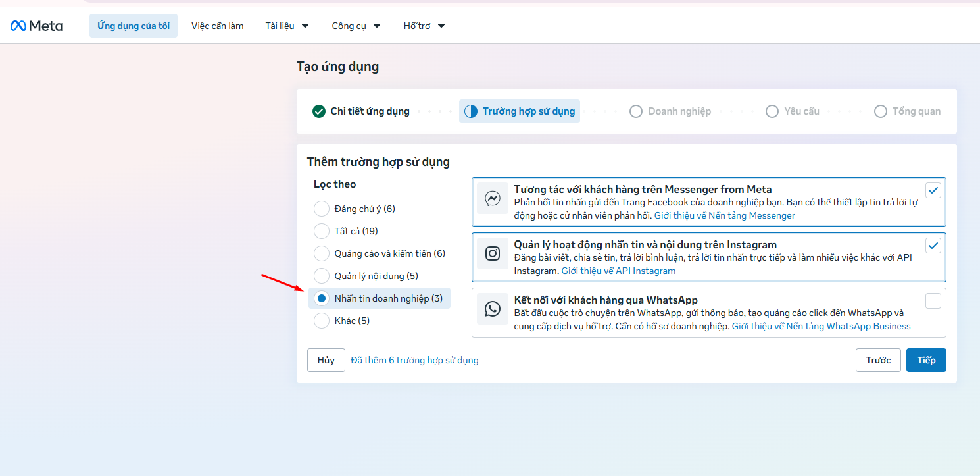Image resolution: width=980 pixels, height=476 pixels.
Task: Select the Tất cả (19) filter
Action: [x=322, y=231]
